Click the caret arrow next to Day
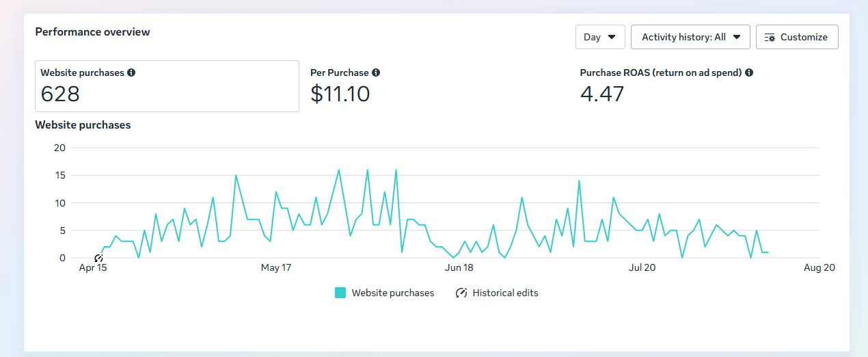The width and height of the screenshot is (868, 357). [612, 37]
